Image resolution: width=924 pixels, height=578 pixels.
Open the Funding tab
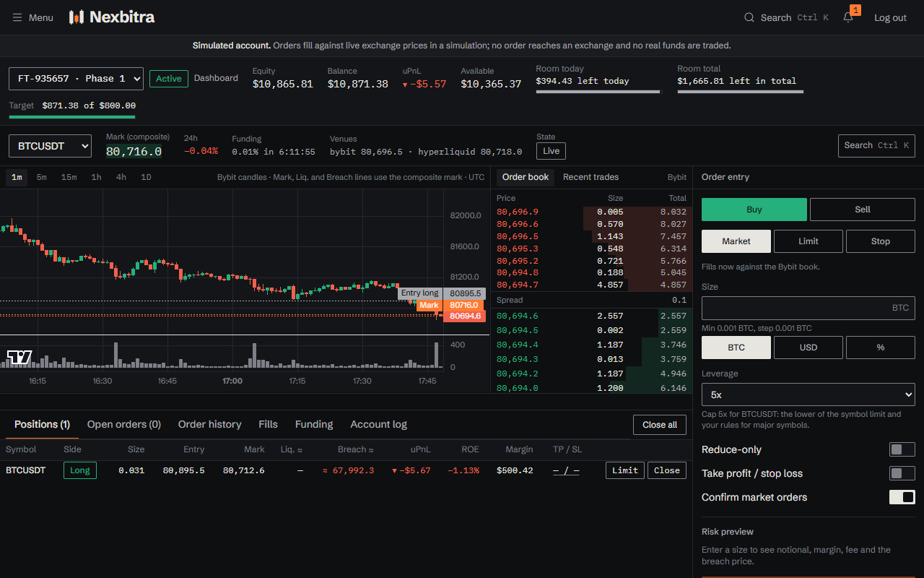[x=314, y=424]
